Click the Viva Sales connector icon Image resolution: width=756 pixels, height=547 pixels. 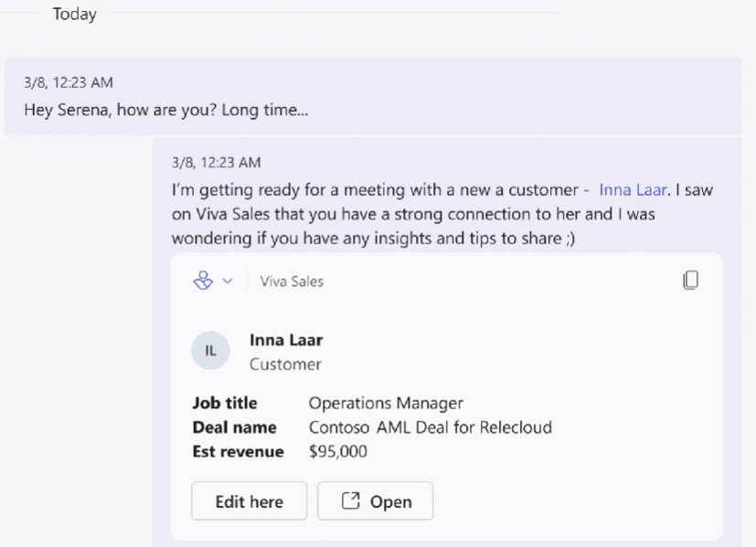coord(203,281)
